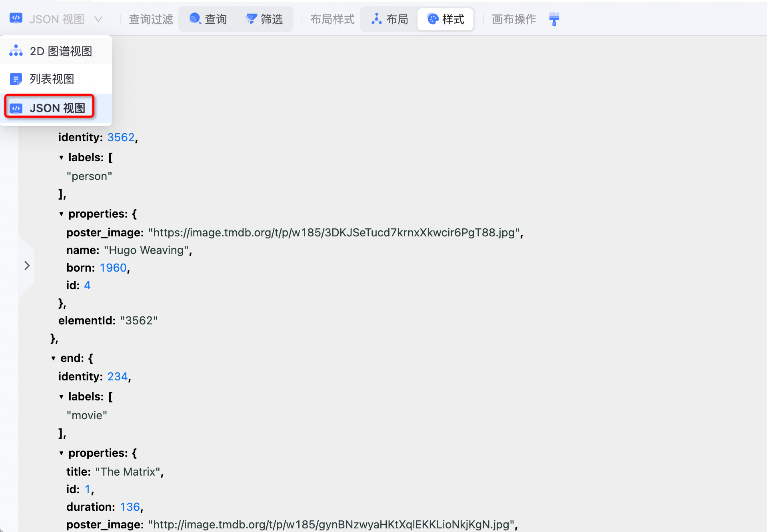Expand the left side panel arrow
Screen dimensions: 767x532
(27, 266)
